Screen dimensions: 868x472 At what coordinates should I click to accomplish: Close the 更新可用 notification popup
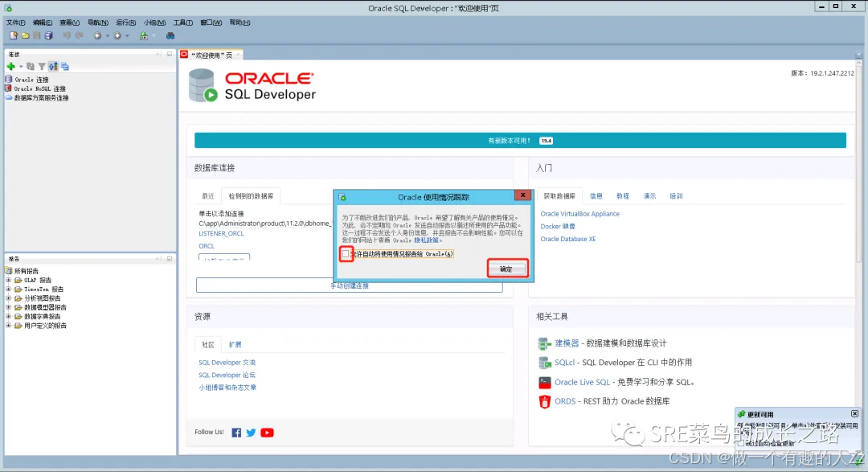pos(854,414)
